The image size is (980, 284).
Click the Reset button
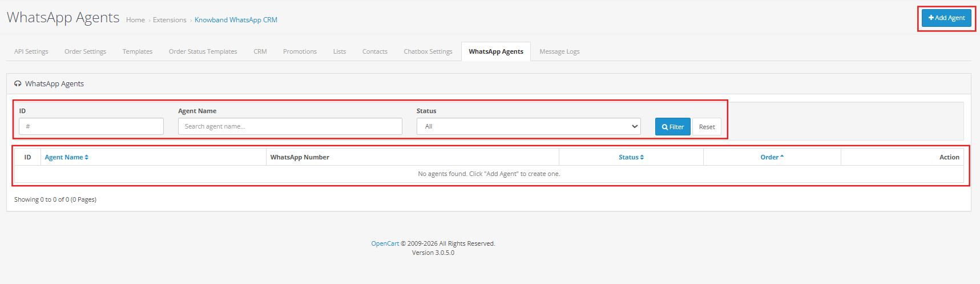707,127
